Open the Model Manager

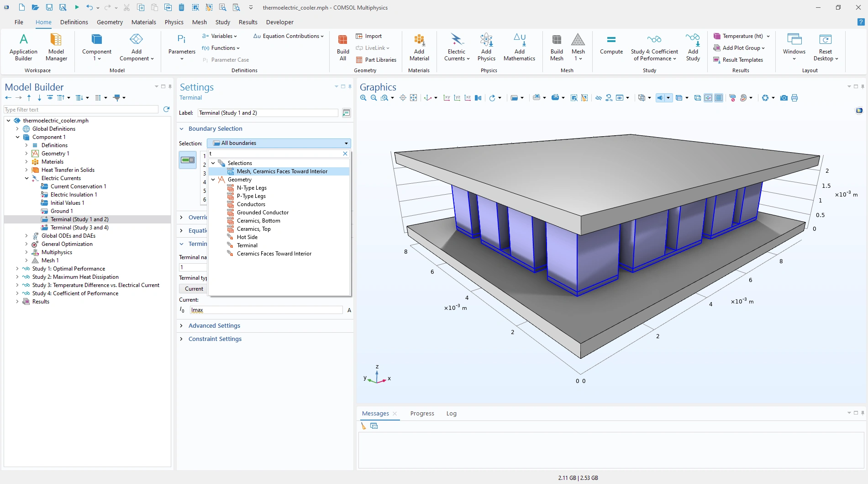coord(56,47)
